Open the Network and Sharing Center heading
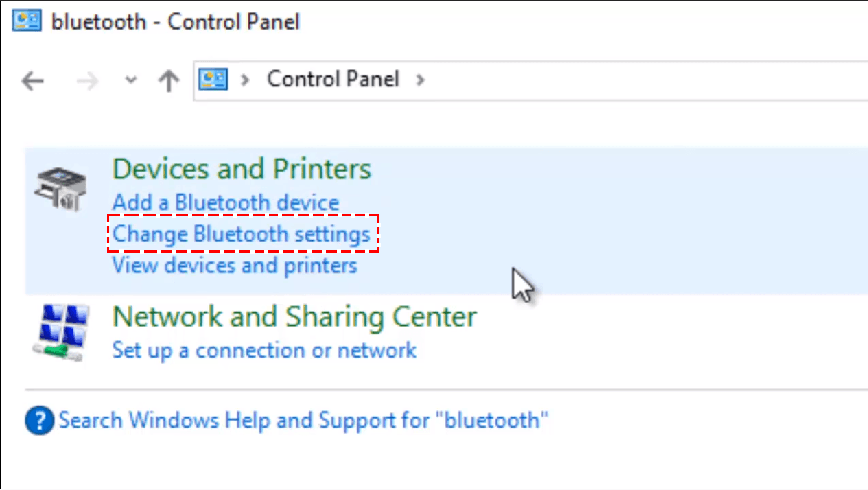Viewport: 868px width, 490px height. point(294,317)
